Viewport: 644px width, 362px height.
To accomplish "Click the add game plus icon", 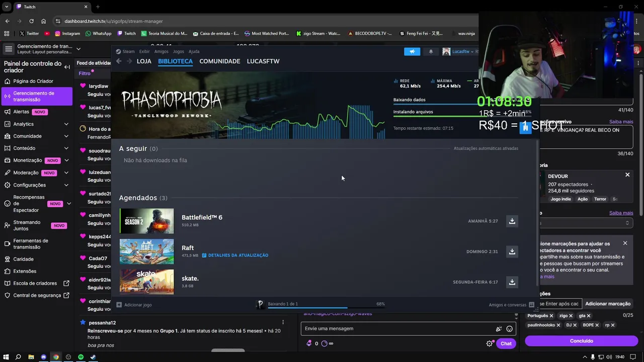I will pos(119,305).
